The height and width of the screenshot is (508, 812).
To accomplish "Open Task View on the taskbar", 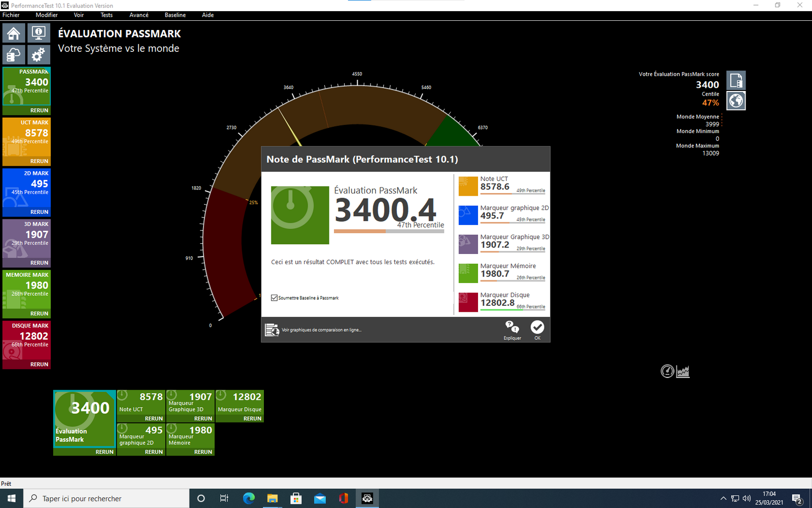I will click(224, 498).
